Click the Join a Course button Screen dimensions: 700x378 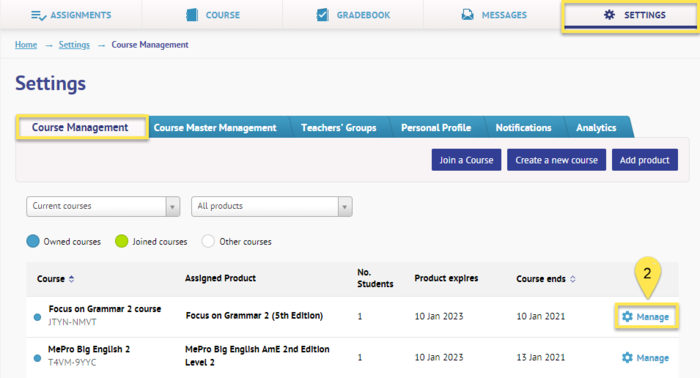pos(466,160)
